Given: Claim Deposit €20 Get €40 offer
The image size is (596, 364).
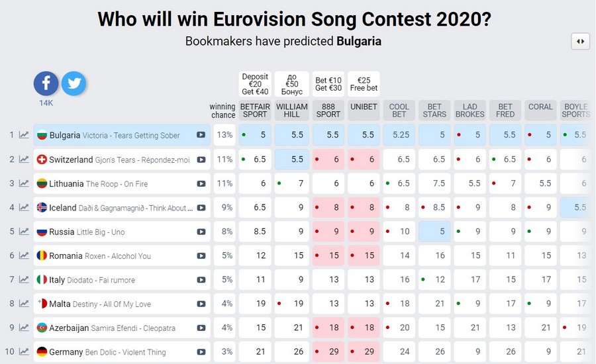Looking at the screenshot, I should (255, 84).
